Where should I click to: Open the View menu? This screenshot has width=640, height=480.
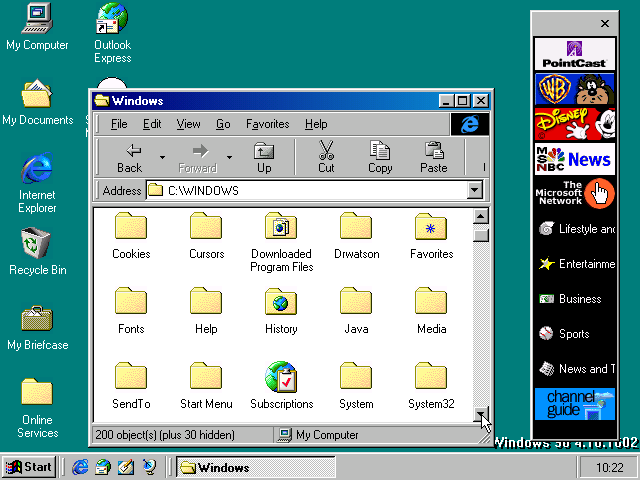(188, 124)
